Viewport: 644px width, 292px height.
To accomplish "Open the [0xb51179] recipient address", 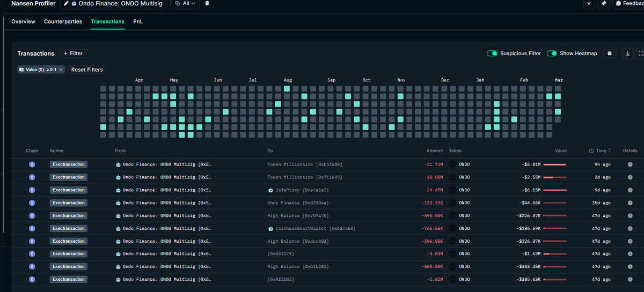I will pos(281,254).
